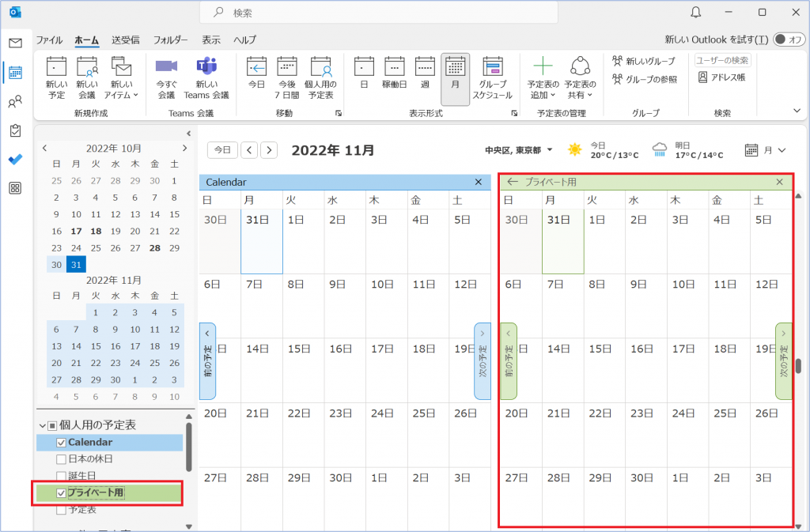Open the People contacts icon in sidebar
This screenshot has width=810, height=532.
pos(15,102)
